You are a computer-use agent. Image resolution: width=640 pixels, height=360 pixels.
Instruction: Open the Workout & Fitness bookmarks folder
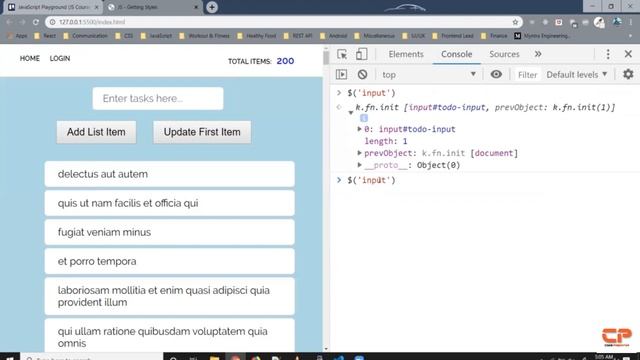204,36
